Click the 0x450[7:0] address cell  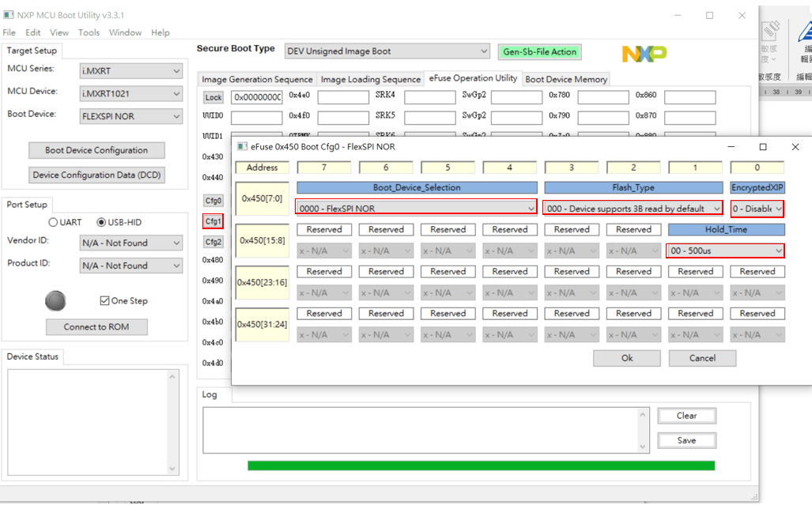pos(262,198)
